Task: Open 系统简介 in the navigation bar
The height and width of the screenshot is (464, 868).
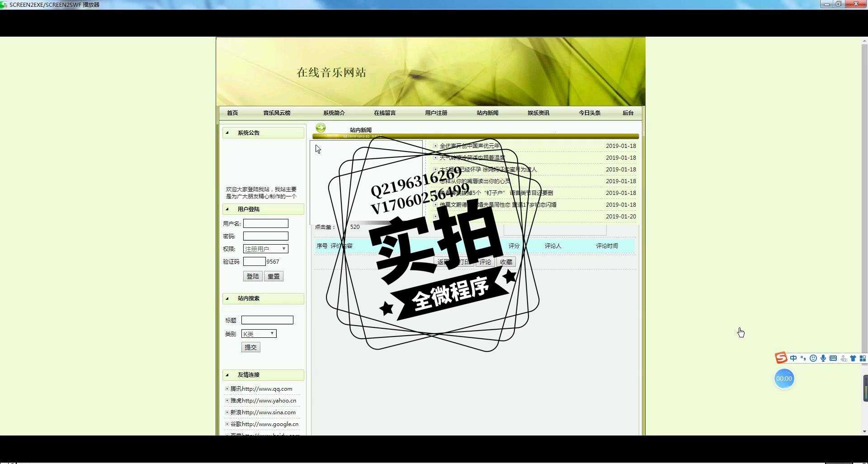Action: click(334, 113)
